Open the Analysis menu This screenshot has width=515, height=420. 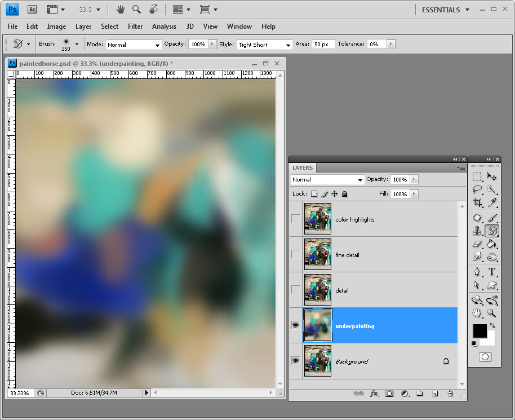(164, 26)
